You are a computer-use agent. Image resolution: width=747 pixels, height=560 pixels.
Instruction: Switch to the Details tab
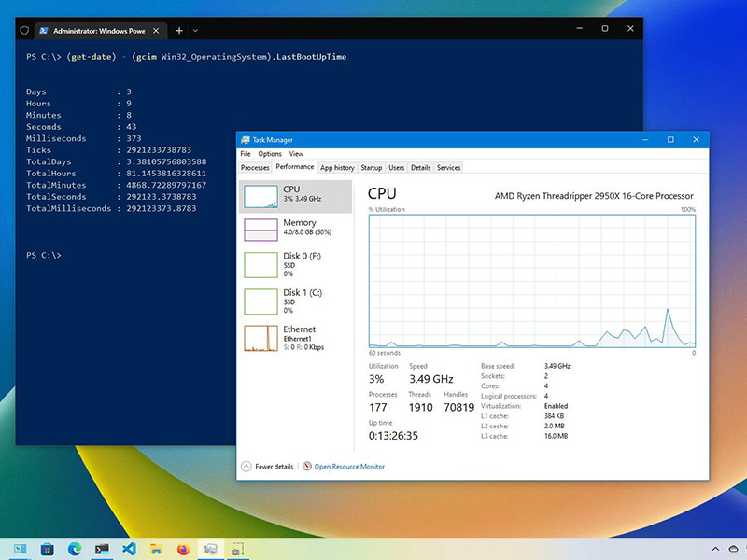(421, 168)
